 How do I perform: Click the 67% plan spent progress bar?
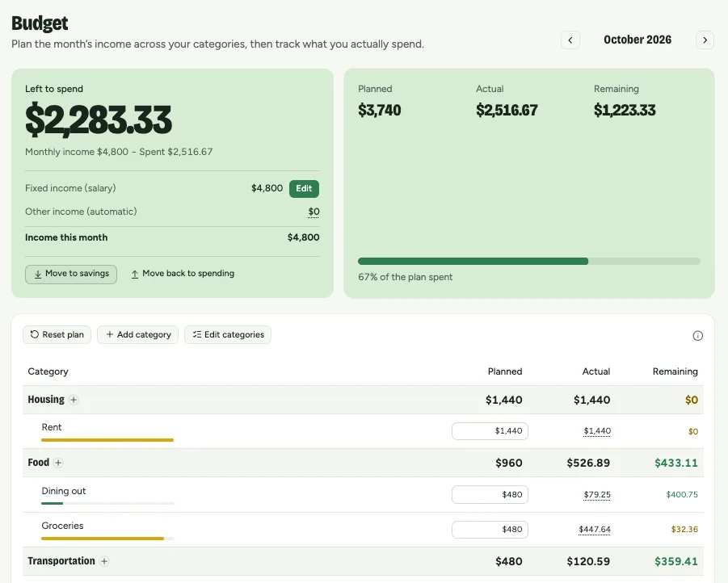pos(528,262)
